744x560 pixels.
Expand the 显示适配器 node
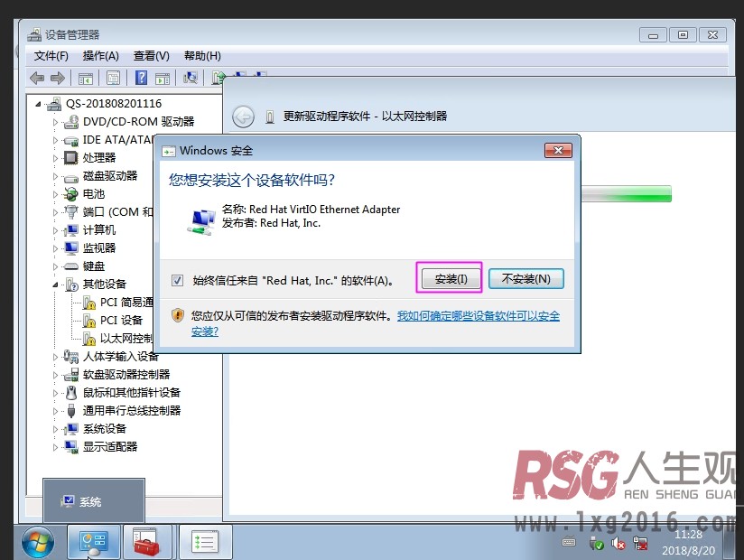tap(55, 447)
